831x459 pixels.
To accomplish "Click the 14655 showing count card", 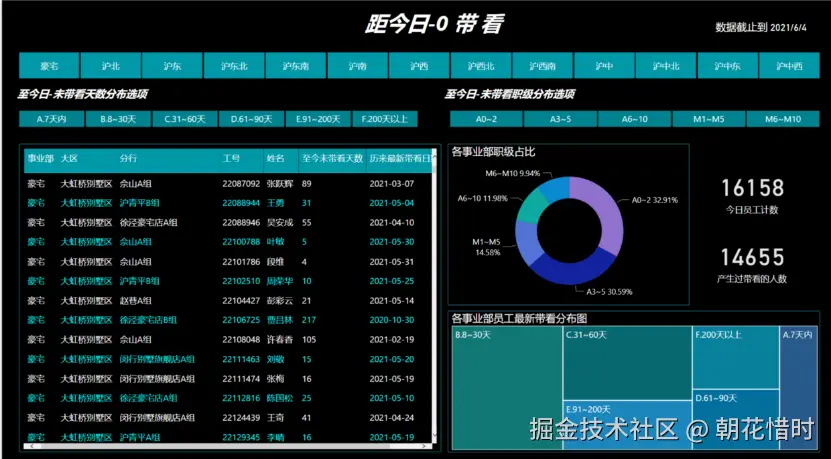I will click(x=752, y=264).
